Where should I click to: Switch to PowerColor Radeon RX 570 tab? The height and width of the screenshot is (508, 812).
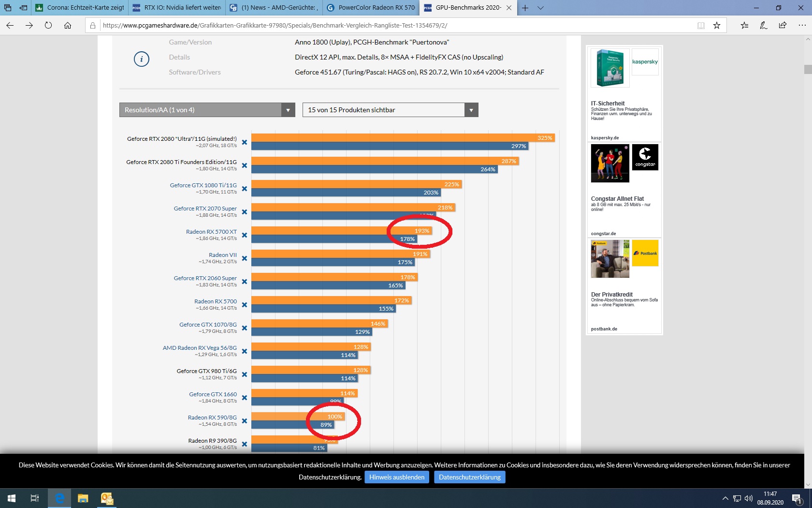pos(371,8)
